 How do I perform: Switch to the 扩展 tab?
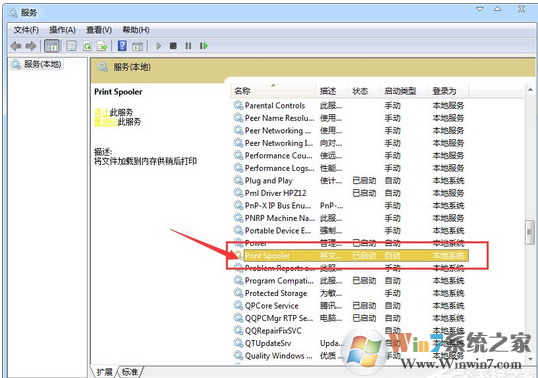[104, 372]
